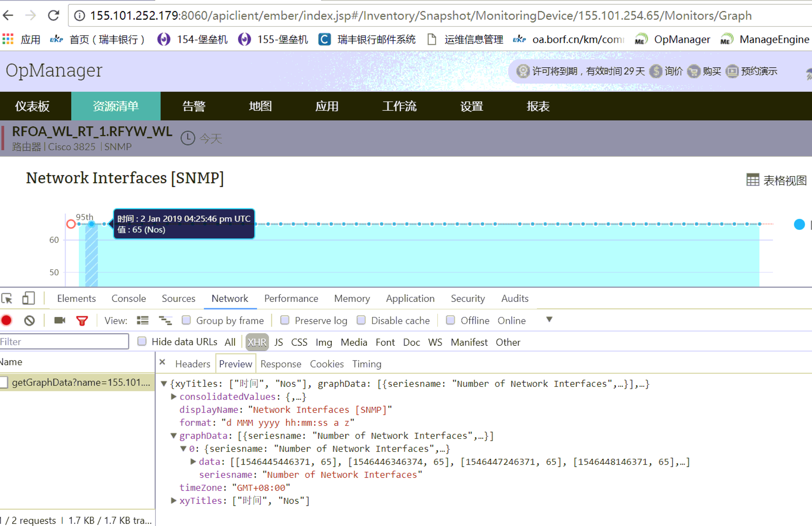The width and height of the screenshot is (812, 526).
Task: Open the 仪表板 dashboard tab
Action: (x=33, y=106)
